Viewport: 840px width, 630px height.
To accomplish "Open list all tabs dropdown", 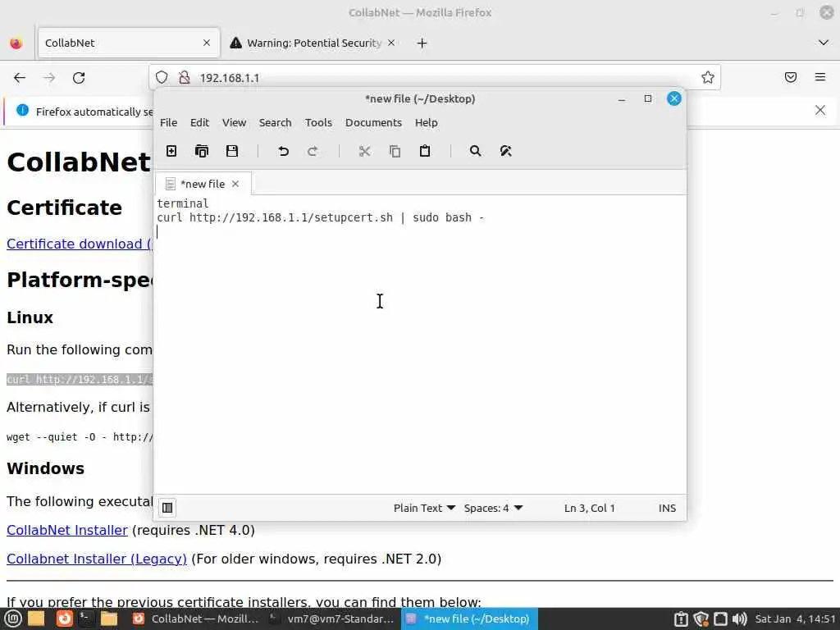I will coord(824,43).
